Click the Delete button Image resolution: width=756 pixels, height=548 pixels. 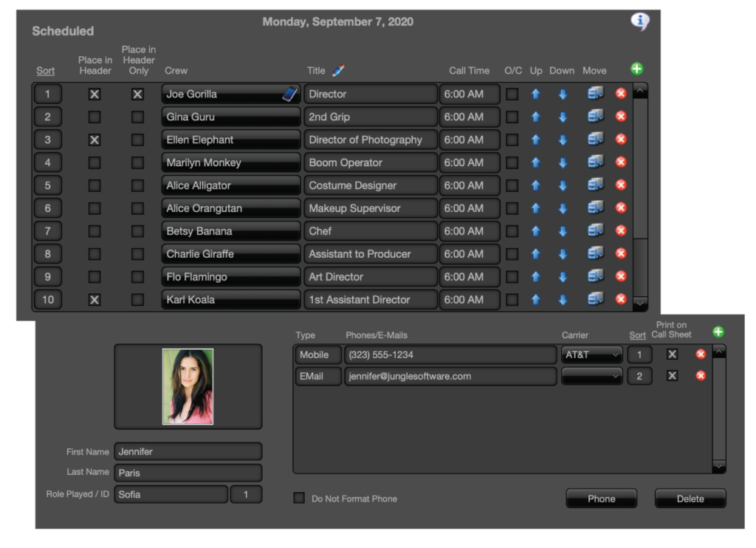690,499
